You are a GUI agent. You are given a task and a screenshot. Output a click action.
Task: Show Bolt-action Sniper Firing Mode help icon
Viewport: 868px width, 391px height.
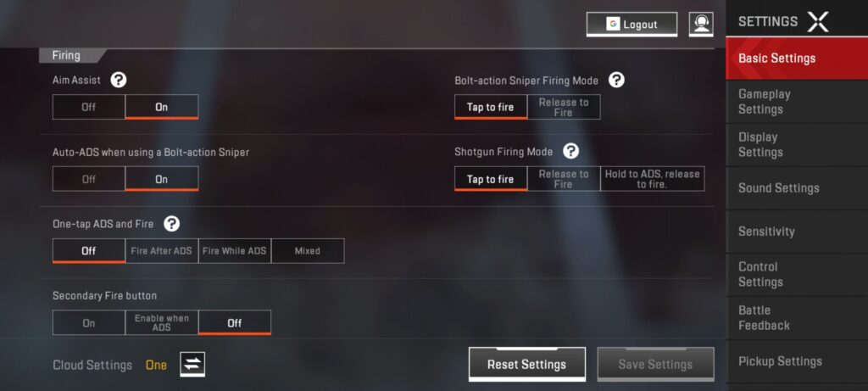pos(616,80)
